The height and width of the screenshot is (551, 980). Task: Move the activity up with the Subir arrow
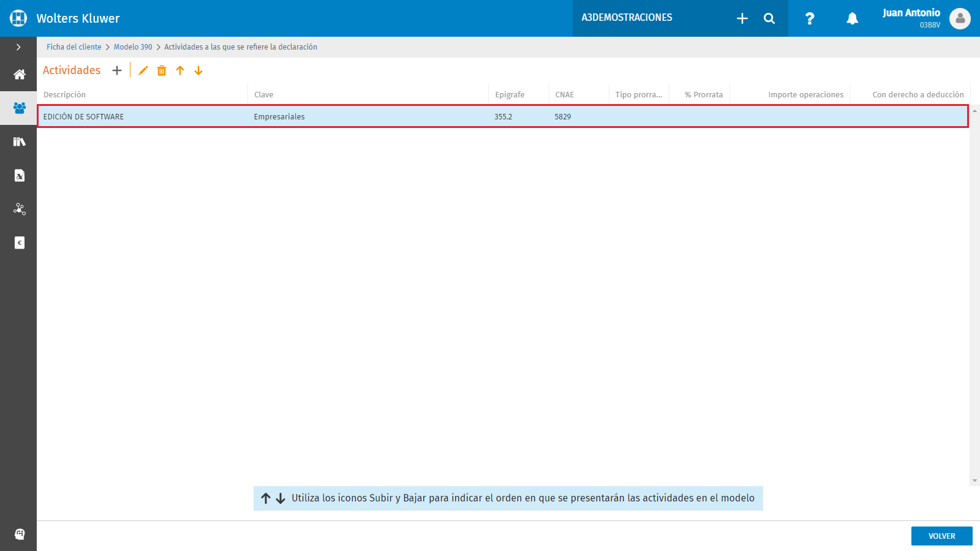pyautogui.click(x=180, y=70)
